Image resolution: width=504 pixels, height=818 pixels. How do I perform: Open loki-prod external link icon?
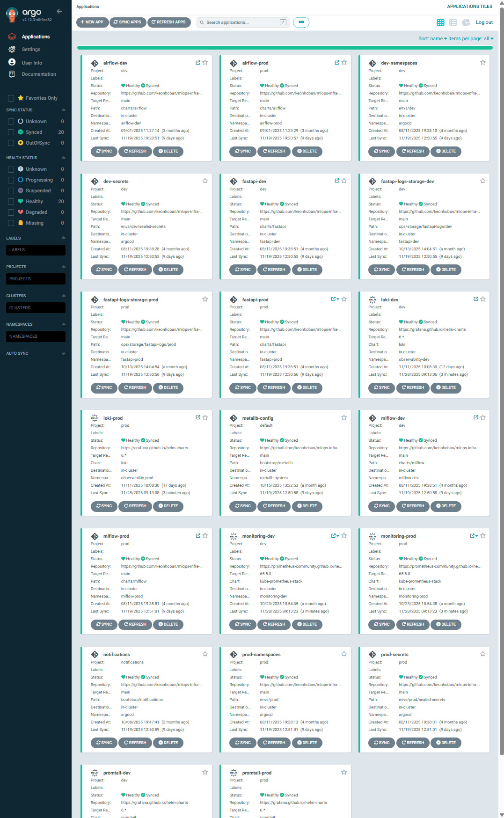pyautogui.click(x=198, y=417)
